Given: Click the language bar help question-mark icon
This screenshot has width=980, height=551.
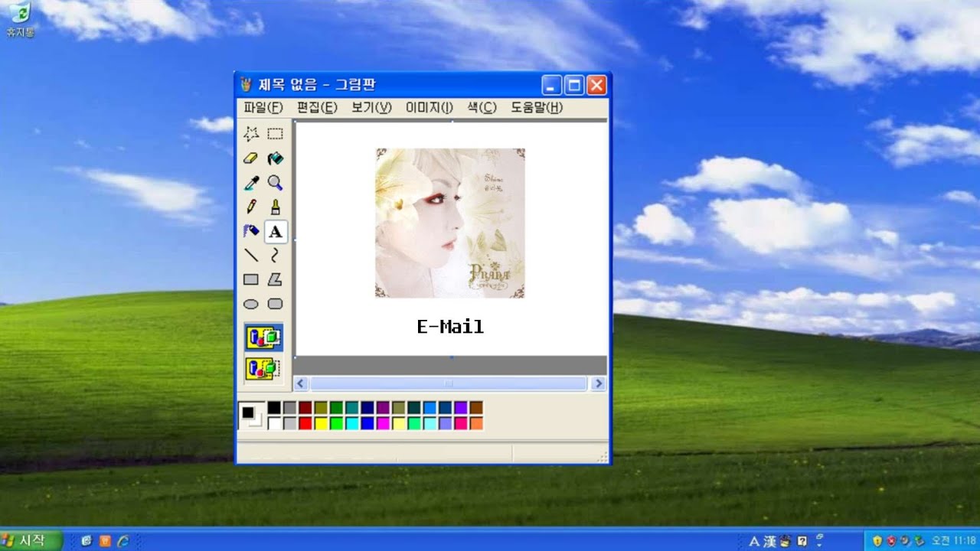Looking at the screenshot, I should coord(802,541).
